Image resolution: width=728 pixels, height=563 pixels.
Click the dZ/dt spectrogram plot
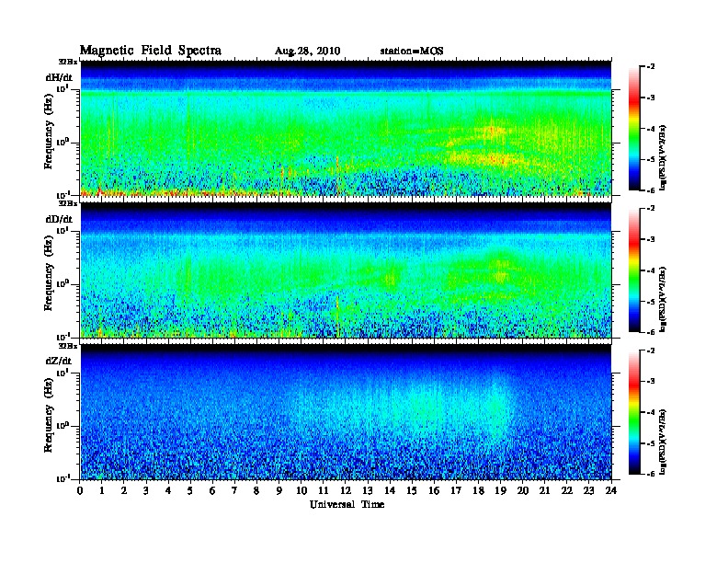point(346,412)
